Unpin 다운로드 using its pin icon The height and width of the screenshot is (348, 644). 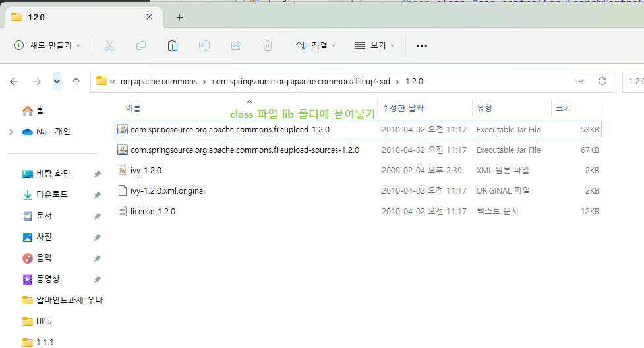coord(98,195)
